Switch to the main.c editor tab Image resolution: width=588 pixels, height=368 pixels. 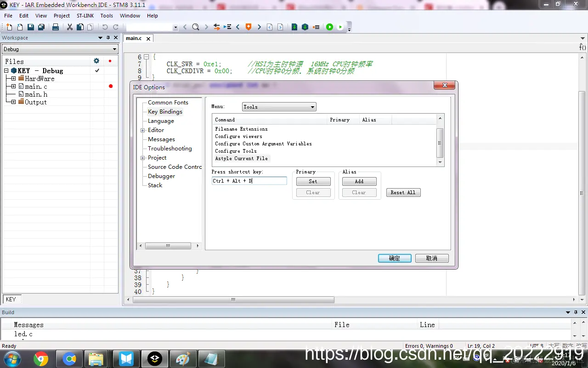coord(134,38)
